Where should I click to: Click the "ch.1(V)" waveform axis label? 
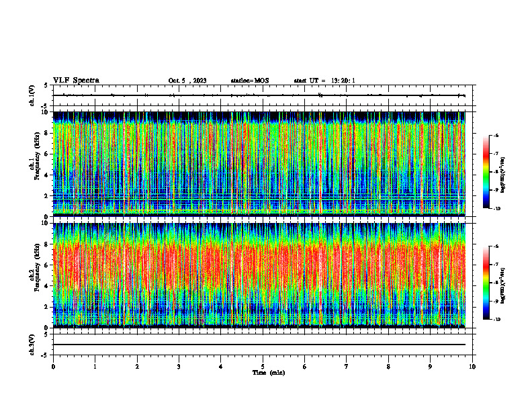[32, 95]
